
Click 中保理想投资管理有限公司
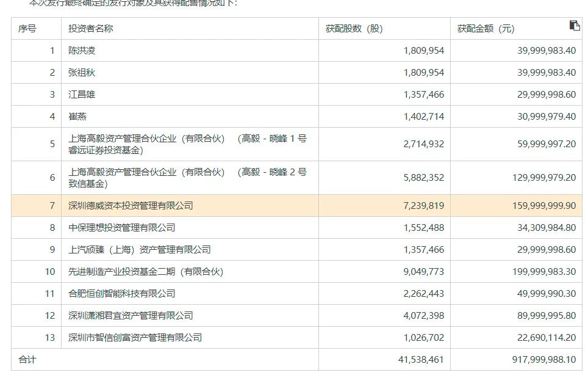pos(121,228)
